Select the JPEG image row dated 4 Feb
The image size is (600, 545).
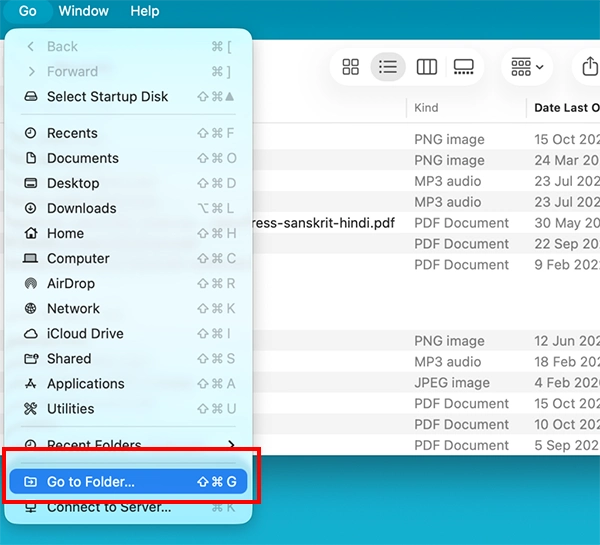coord(426,383)
